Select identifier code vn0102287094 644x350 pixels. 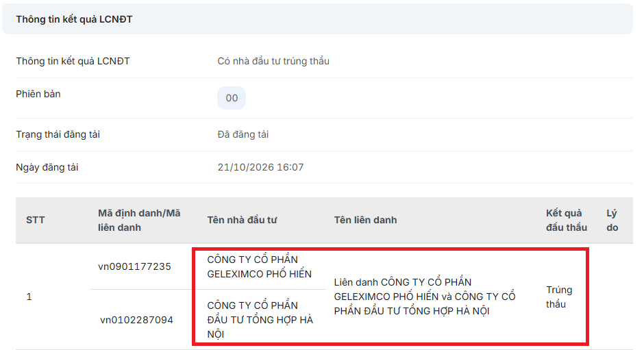click(x=136, y=320)
